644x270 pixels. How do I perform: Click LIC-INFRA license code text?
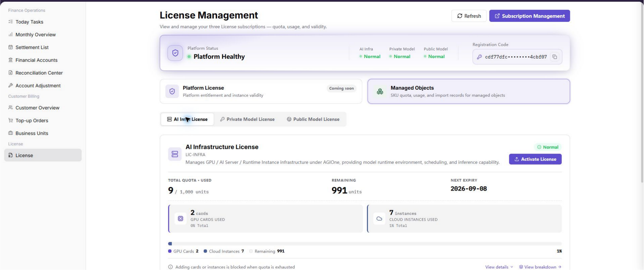pyautogui.click(x=195, y=154)
